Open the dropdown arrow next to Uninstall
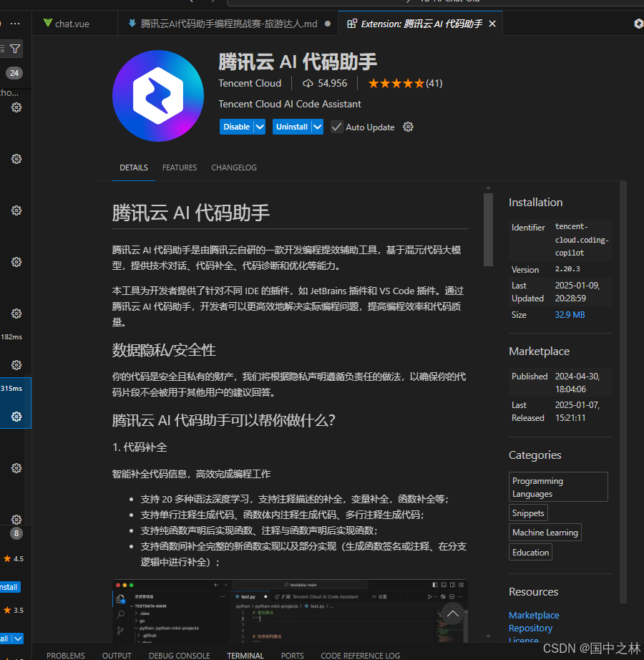The image size is (644, 660). point(318,127)
